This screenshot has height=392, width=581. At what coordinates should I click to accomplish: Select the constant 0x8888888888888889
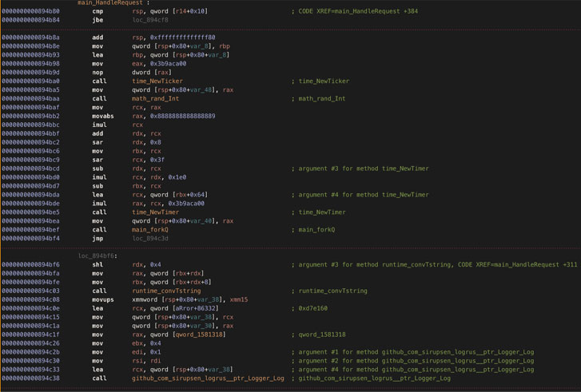tap(173, 116)
